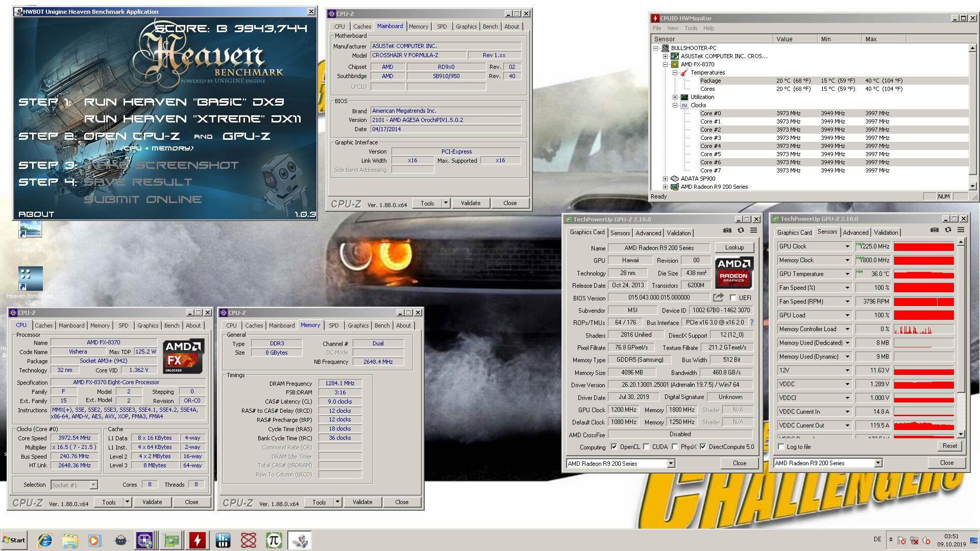
Task: Open hamburger menu in GPU-Z Sensors window
Action: click(x=961, y=230)
